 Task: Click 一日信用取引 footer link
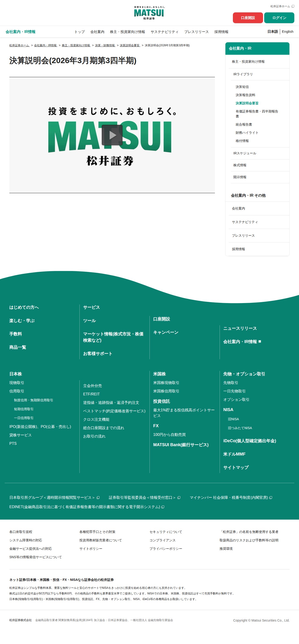click(24, 418)
